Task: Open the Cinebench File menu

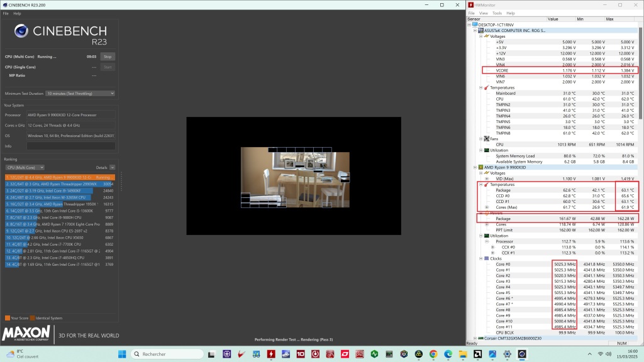Action: click(6, 14)
